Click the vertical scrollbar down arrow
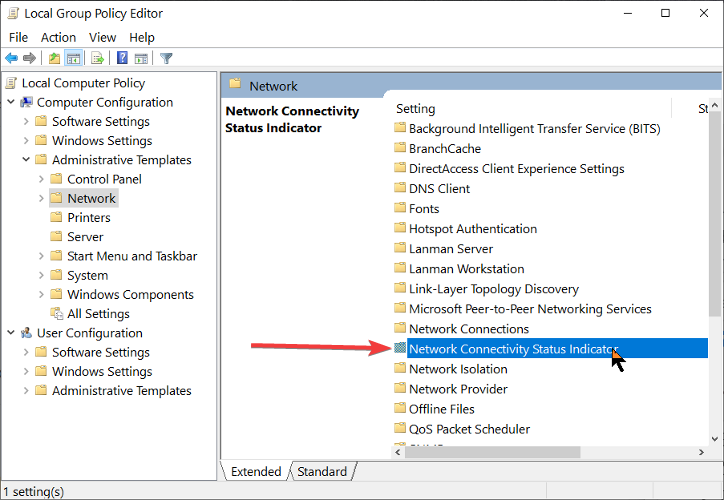The height and width of the screenshot is (500, 724). [715, 439]
